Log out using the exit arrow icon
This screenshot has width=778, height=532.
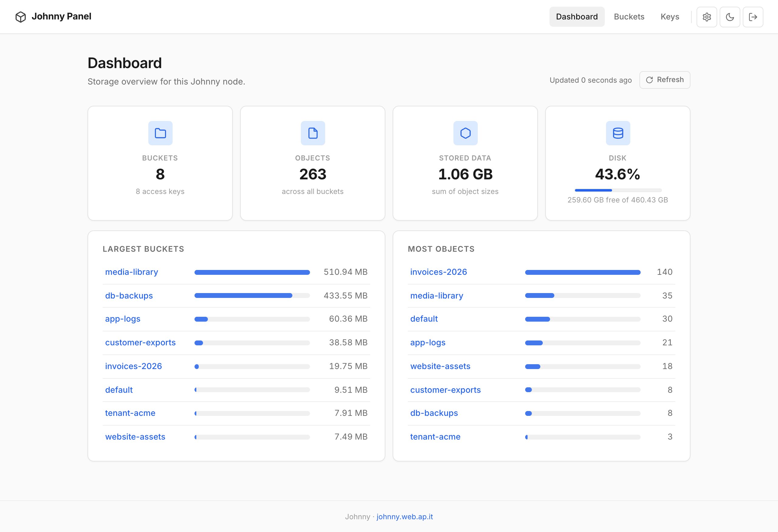pyautogui.click(x=753, y=17)
